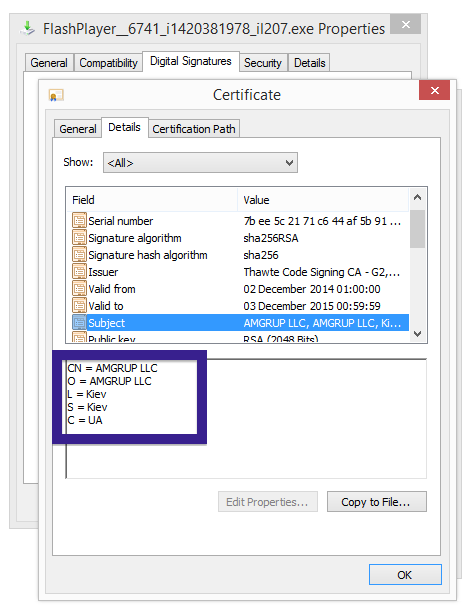Click the Subject field icon
This screenshot has width=472, height=614.
[79, 323]
